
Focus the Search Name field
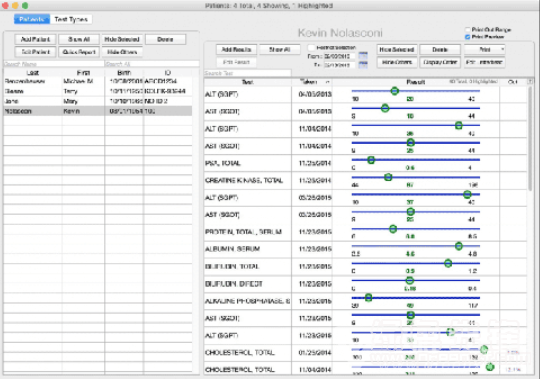[x=53, y=64]
